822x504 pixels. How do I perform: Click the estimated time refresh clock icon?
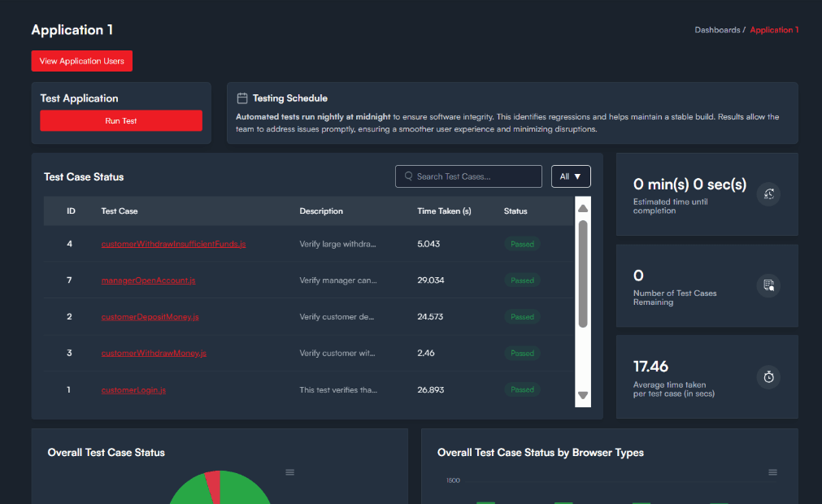point(768,193)
